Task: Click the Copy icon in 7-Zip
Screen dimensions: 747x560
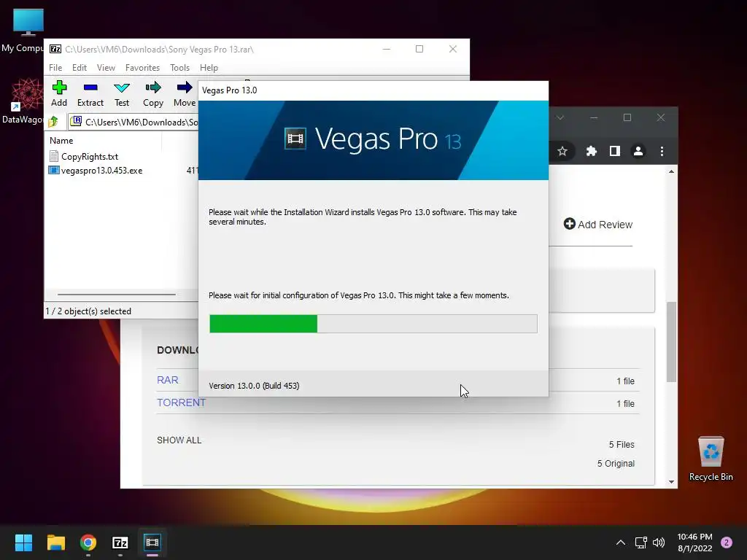Action: click(153, 93)
